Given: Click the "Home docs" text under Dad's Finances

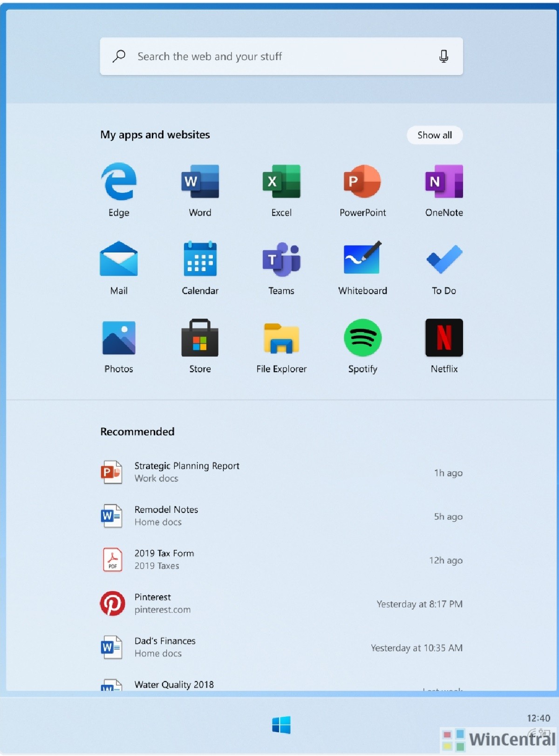Looking at the screenshot, I should 158,654.
